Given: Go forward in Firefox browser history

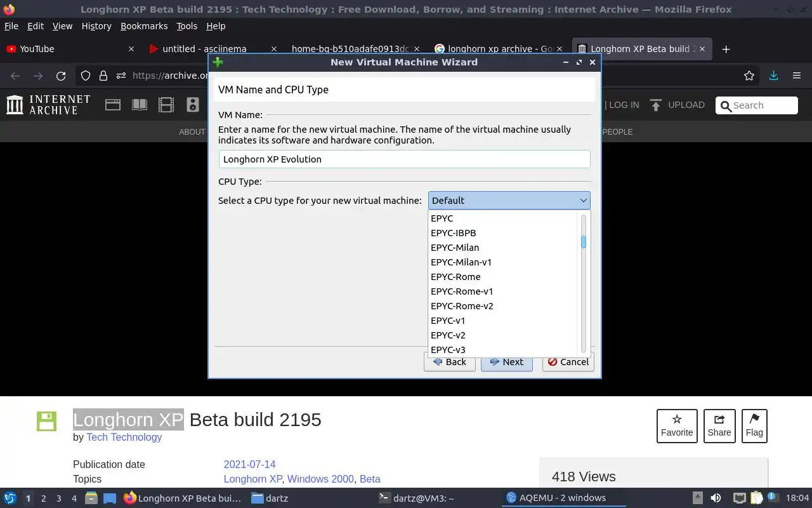Looking at the screenshot, I should [38, 76].
